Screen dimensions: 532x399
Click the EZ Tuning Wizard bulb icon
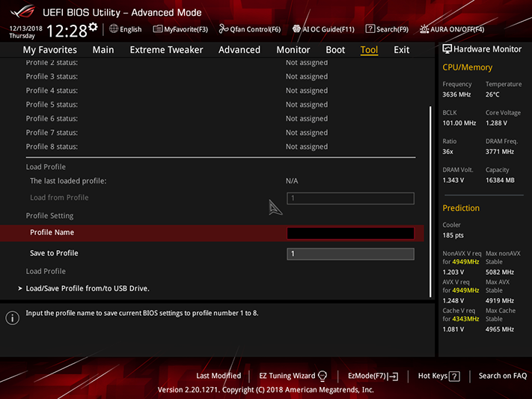322,376
